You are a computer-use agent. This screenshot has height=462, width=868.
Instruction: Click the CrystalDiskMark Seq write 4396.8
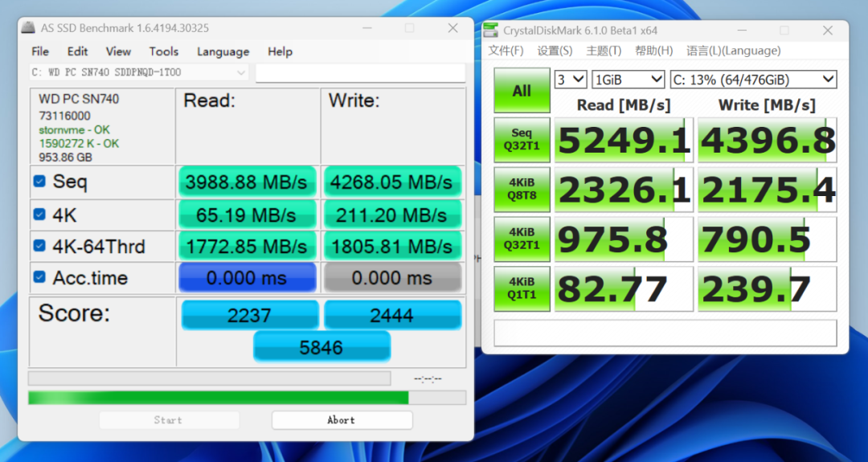pos(768,140)
